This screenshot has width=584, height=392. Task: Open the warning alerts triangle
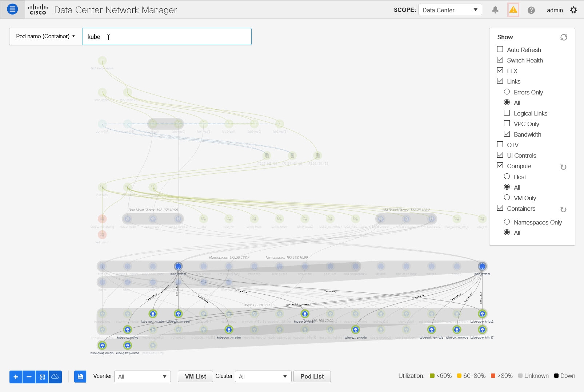513,10
